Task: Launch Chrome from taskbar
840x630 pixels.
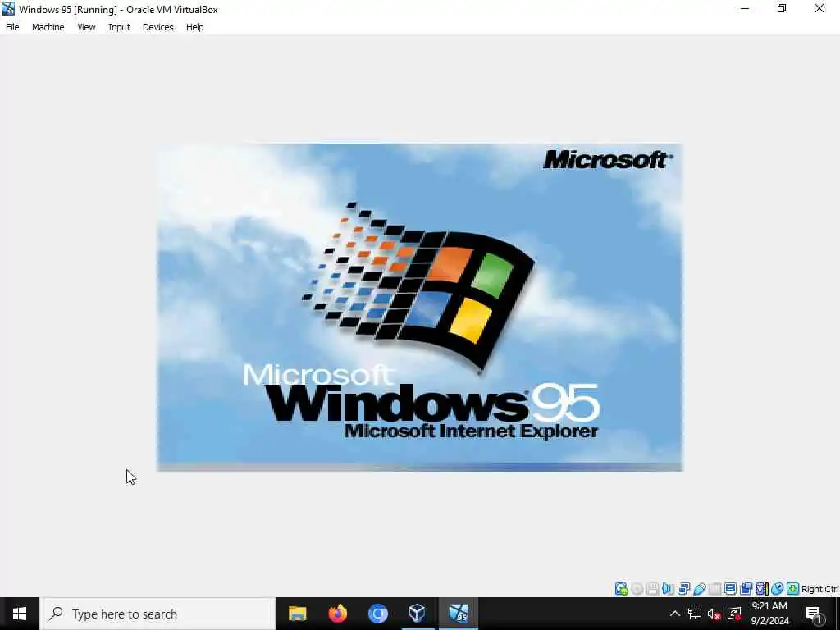Action: pyautogui.click(x=377, y=614)
